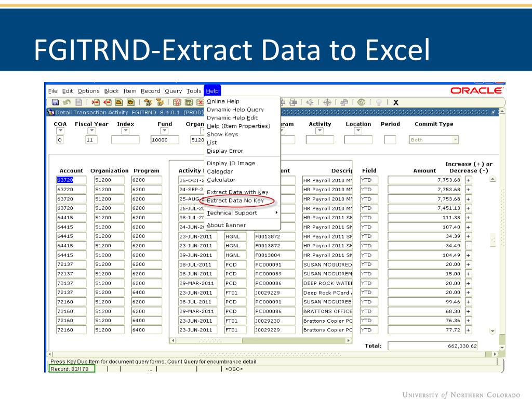This screenshot has width=532, height=399.
Task: Click the empty Index input field
Action: 126,140
